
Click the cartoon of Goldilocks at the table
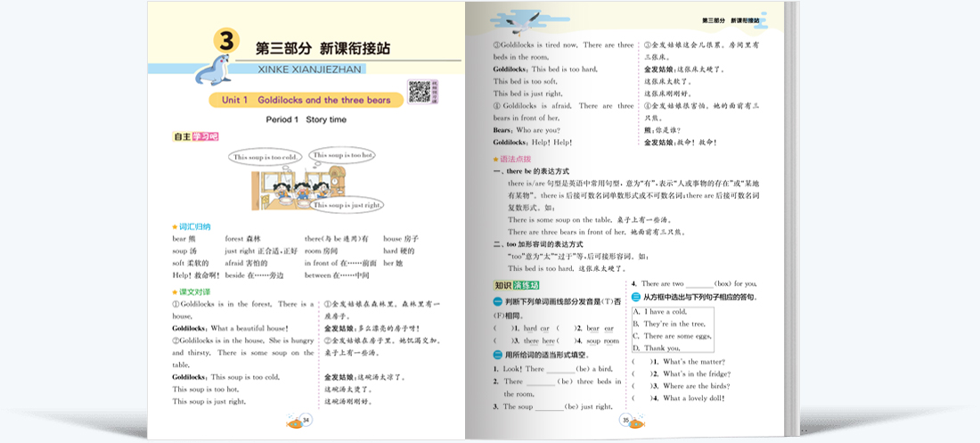click(298, 188)
